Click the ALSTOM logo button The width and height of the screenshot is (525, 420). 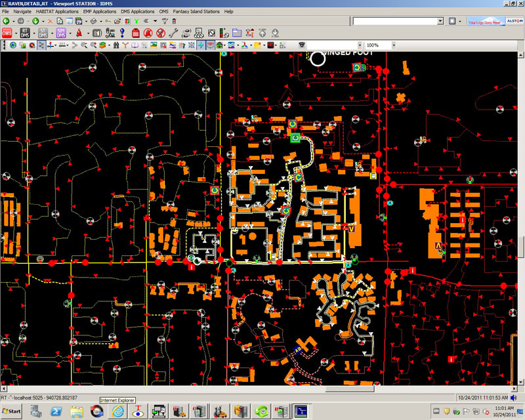click(x=514, y=21)
